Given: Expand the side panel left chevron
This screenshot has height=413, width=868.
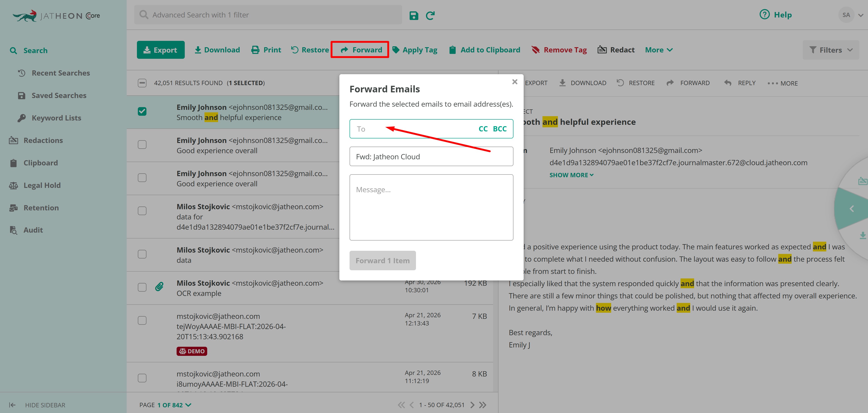Looking at the screenshot, I should pyautogui.click(x=851, y=209).
